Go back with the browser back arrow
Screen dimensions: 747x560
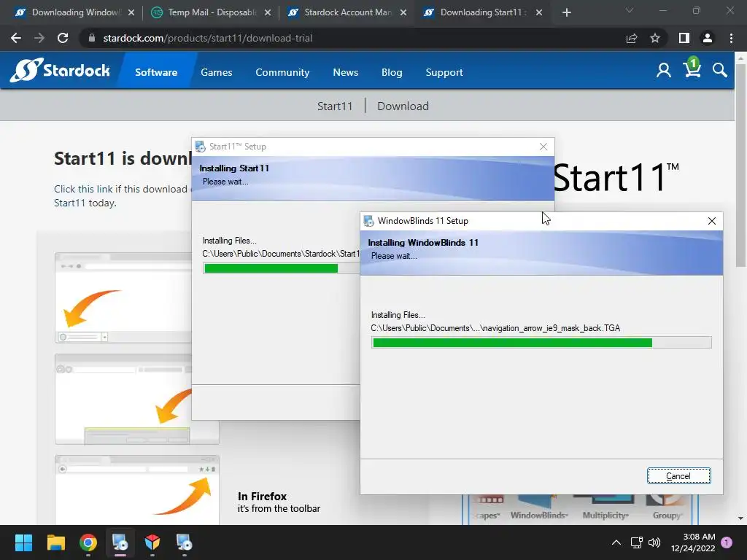(16, 38)
